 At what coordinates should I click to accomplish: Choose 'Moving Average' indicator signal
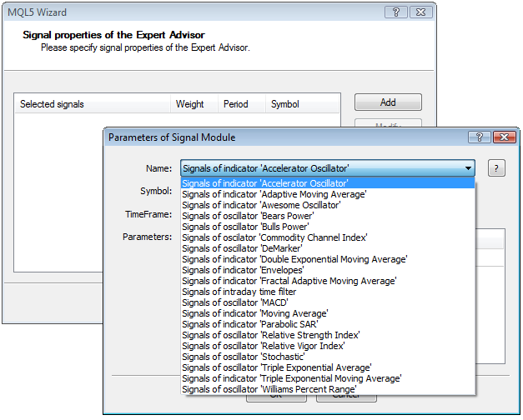(328, 313)
